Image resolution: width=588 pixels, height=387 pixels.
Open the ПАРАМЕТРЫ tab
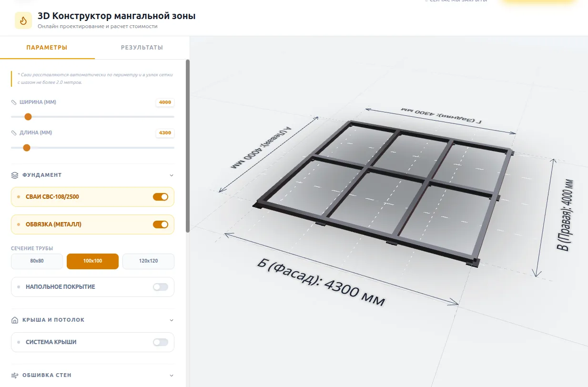coord(47,48)
